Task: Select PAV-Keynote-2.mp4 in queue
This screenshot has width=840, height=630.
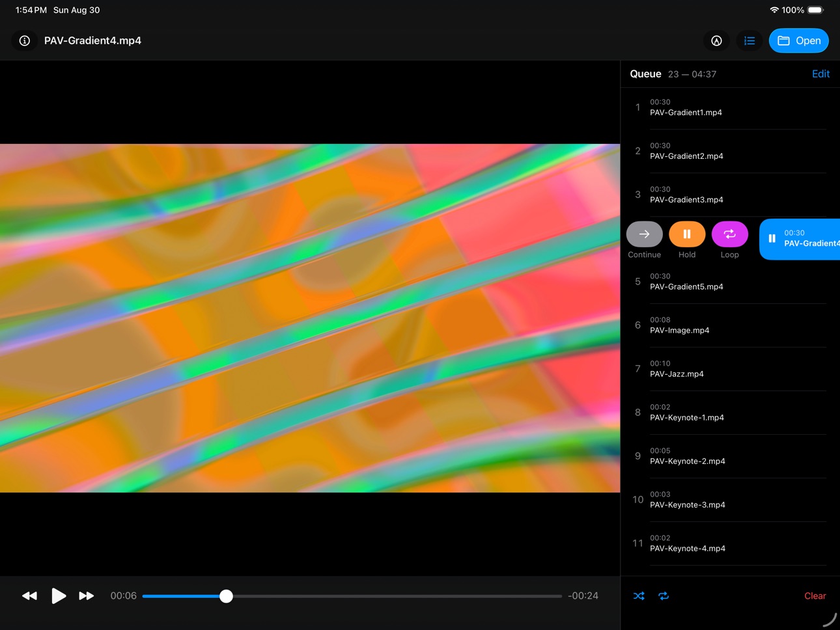Action: pyautogui.click(x=730, y=456)
